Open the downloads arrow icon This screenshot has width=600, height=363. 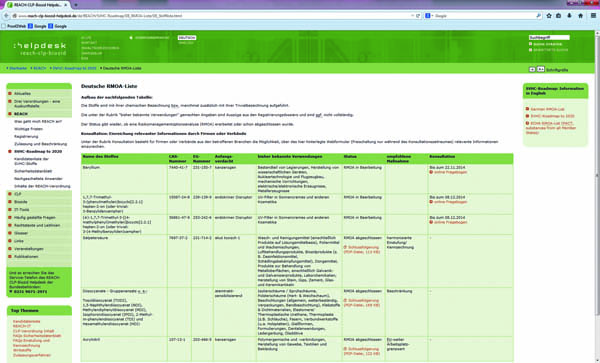coord(569,16)
